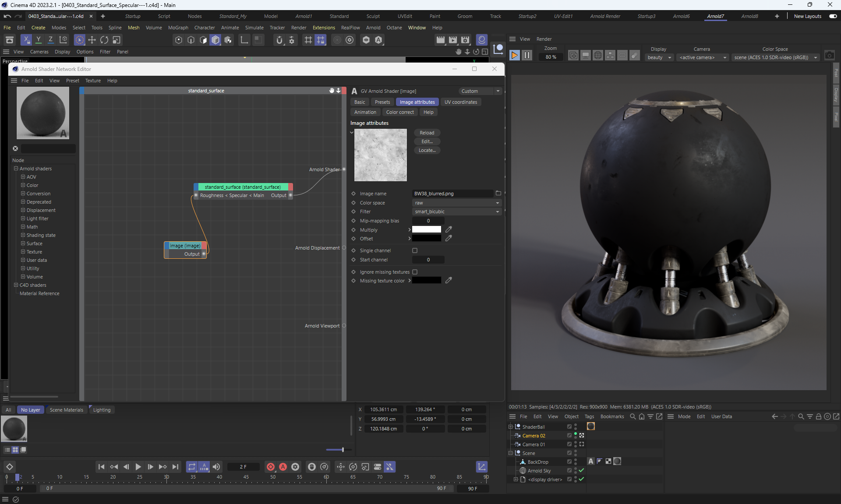Expand the Texture node category
Image resolution: width=841 pixels, height=504 pixels.
[x=23, y=252]
